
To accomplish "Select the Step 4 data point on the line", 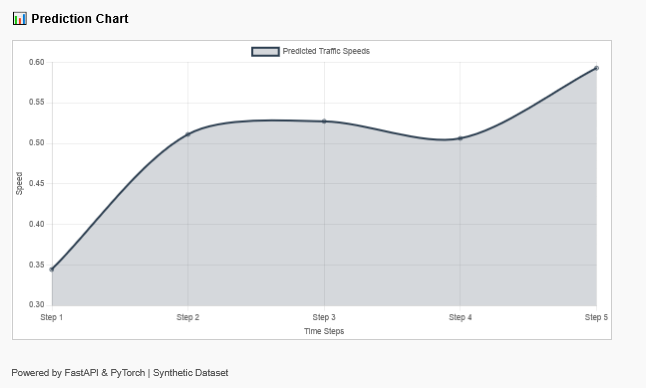I will point(460,138).
